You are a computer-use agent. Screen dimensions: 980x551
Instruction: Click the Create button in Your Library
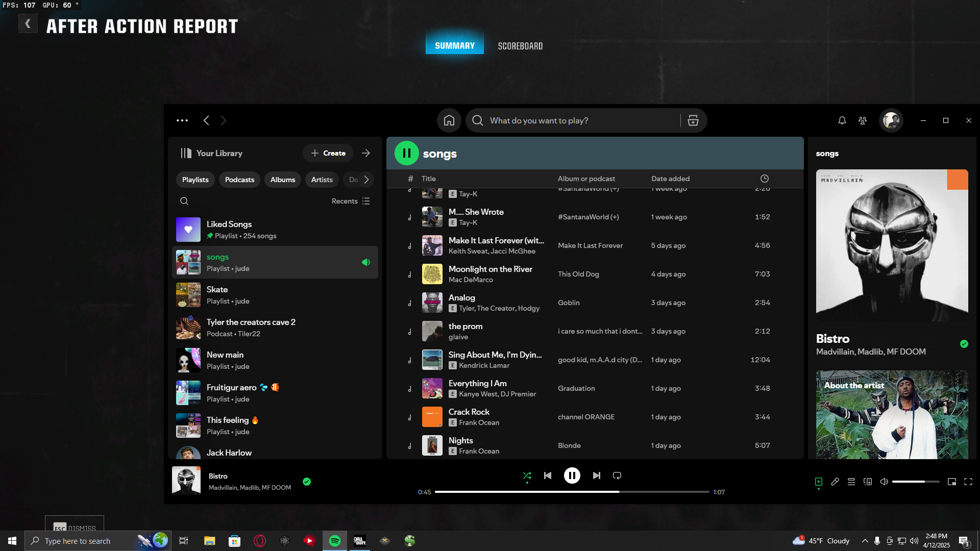[x=328, y=153]
